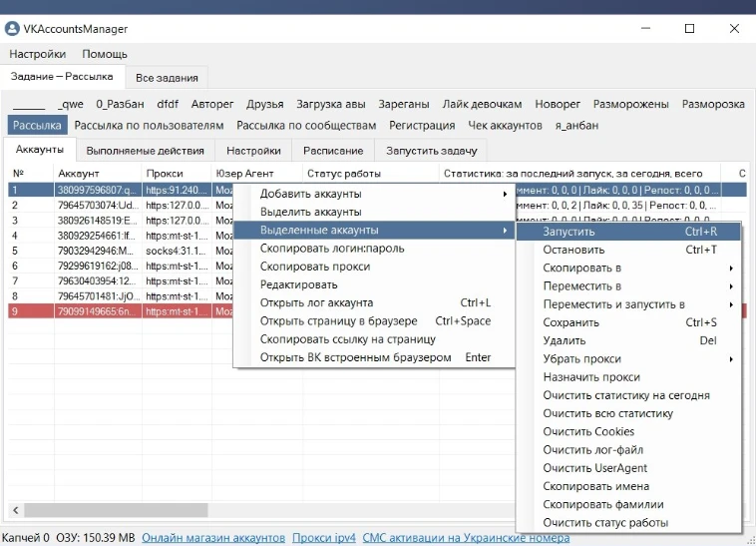
Task: Select the Авторег task group
Action: tap(212, 104)
